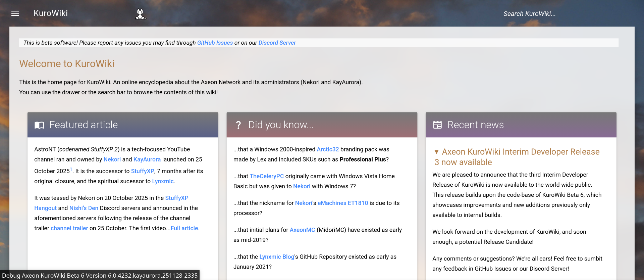Open the eMachines ET1810 page

[x=342, y=203]
